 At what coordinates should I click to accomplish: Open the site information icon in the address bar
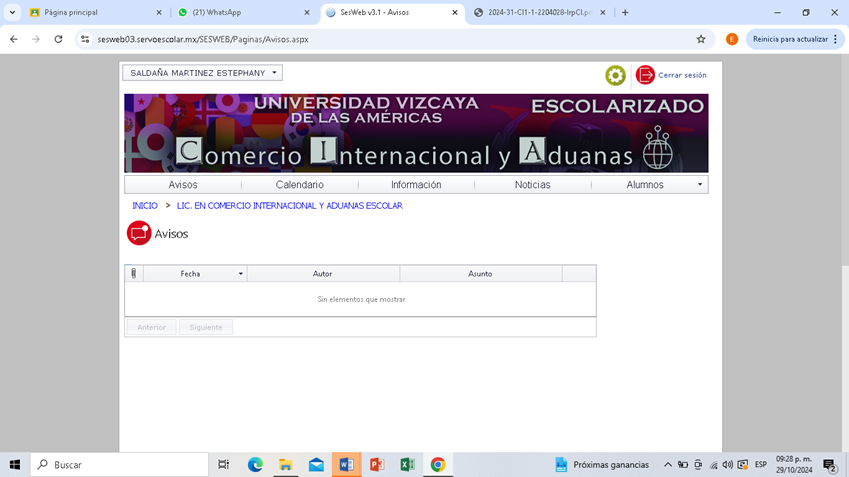coord(85,39)
